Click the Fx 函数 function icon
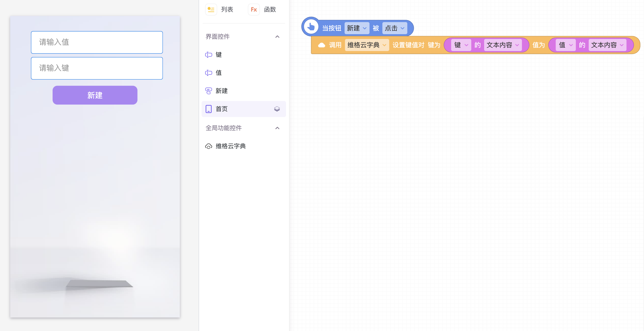The width and height of the screenshot is (644, 331). coord(254,10)
